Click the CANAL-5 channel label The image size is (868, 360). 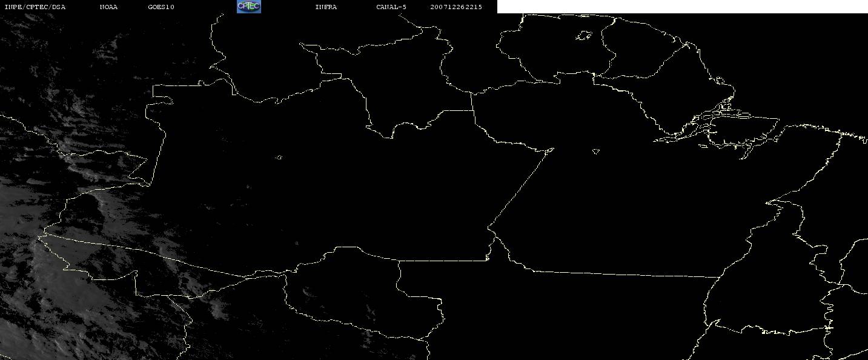pos(391,7)
